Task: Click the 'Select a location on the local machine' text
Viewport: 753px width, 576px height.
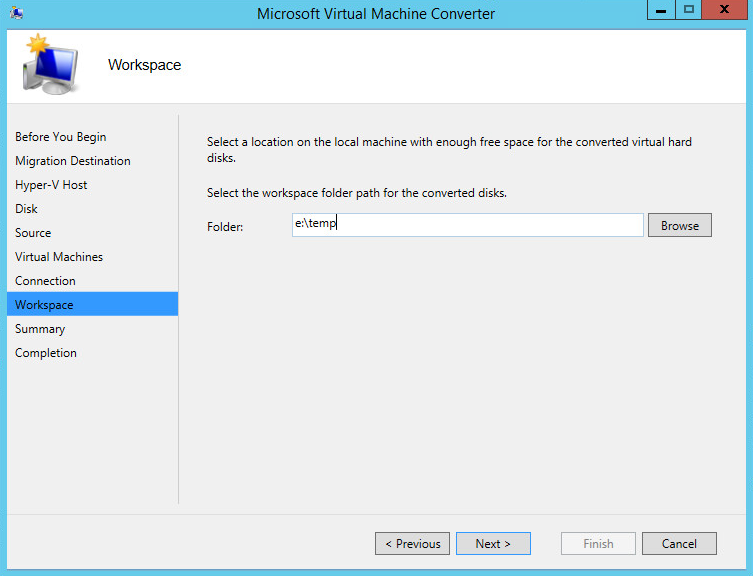Action: tap(449, 149)
